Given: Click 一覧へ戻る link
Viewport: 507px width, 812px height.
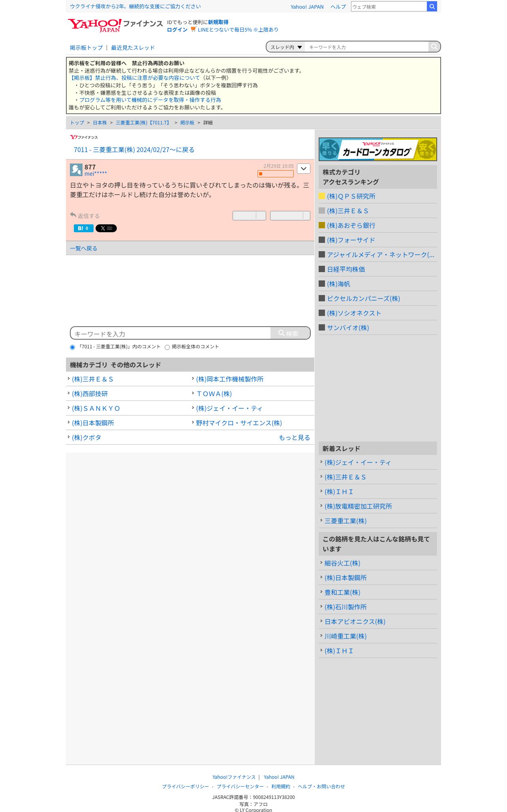Looking at the screenshot, I should 83,248.
